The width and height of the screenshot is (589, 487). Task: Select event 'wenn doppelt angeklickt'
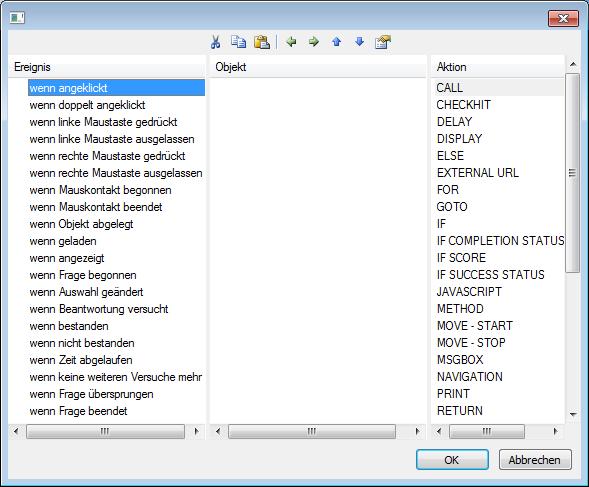coord(87,105)
